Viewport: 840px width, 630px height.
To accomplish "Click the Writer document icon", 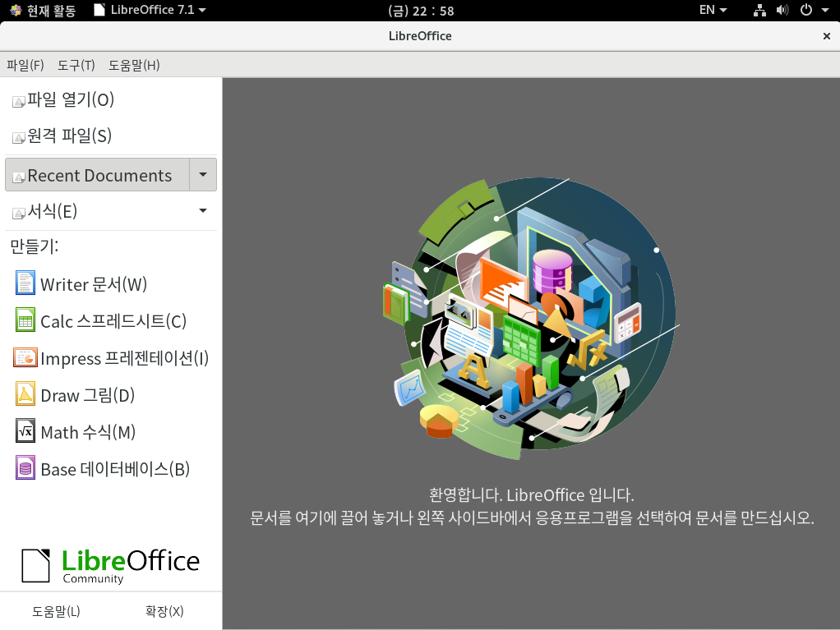I will click(25, 283).
